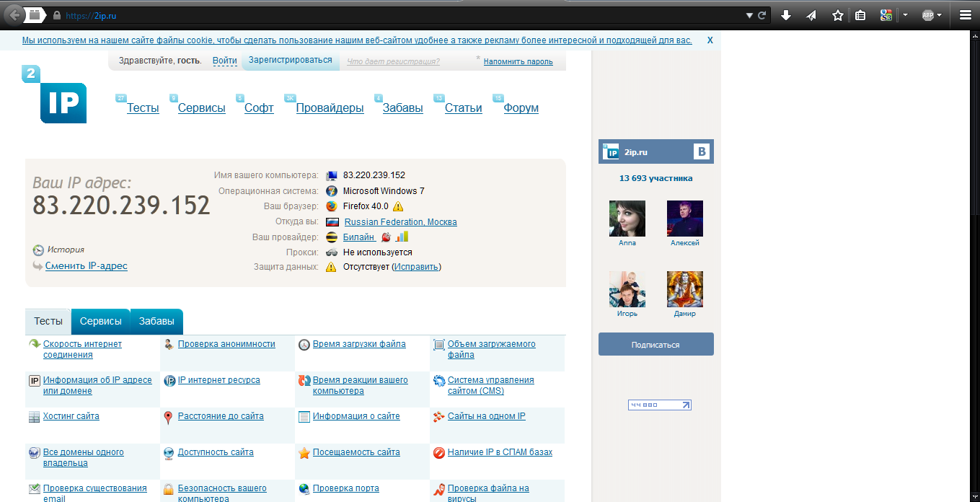Click the padlock icon for Безопасность вашего компьютера
The image size is (980, 502).
[x=168, y=490]
